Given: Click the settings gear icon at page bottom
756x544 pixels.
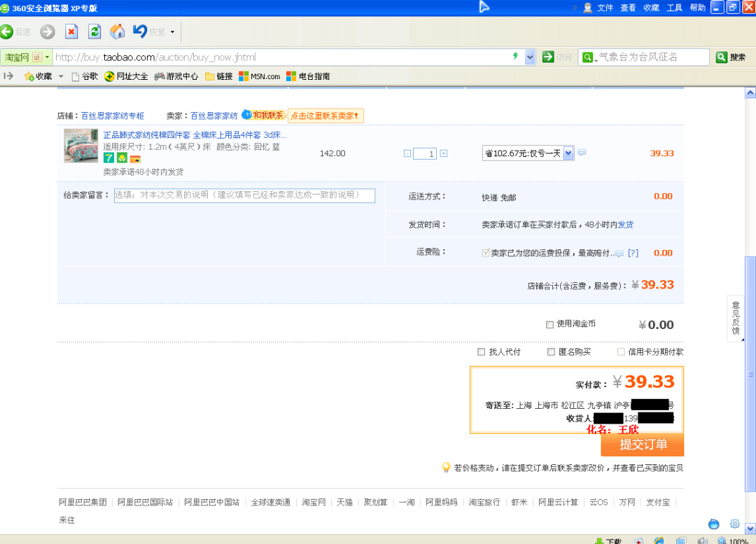Looking at the screenshot, I should (x=735, y=524).
